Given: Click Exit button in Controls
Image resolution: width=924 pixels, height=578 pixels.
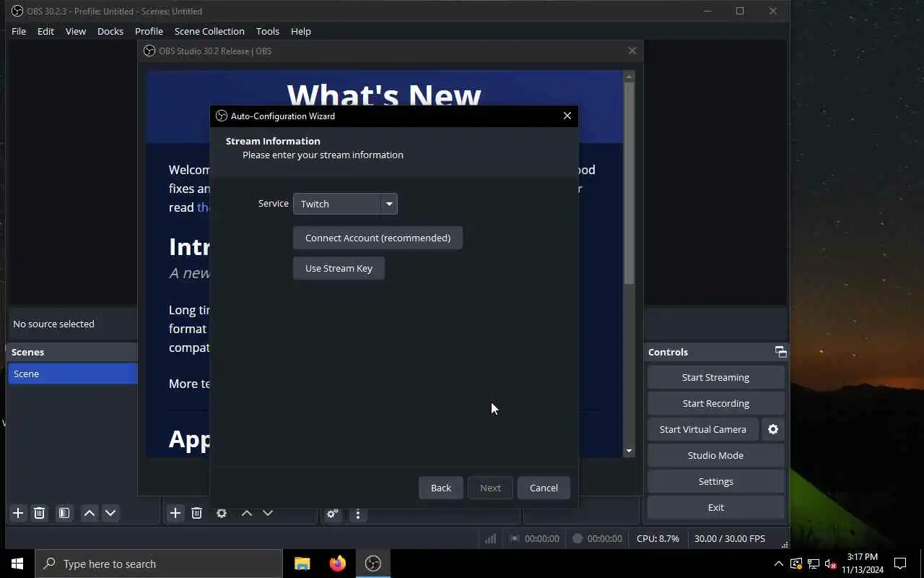Looking at the screenshot, I should (x=715, y=507).
